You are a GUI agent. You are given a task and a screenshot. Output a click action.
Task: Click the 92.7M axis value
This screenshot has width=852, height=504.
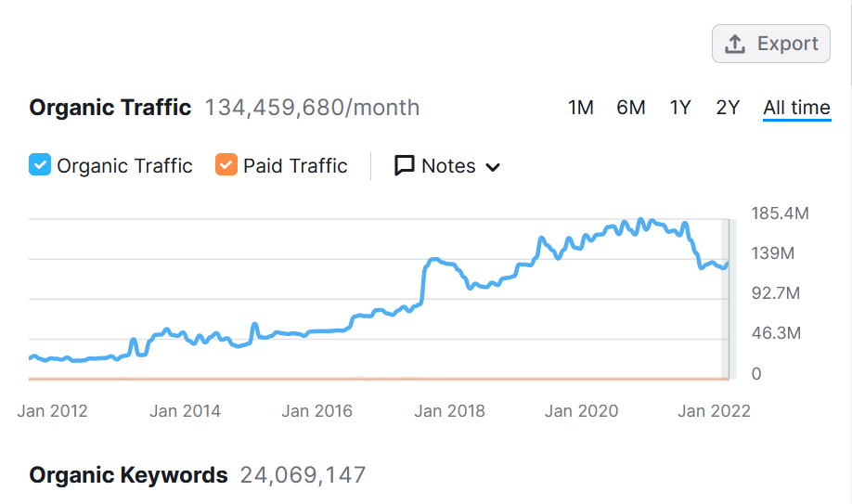click(775, 293)
